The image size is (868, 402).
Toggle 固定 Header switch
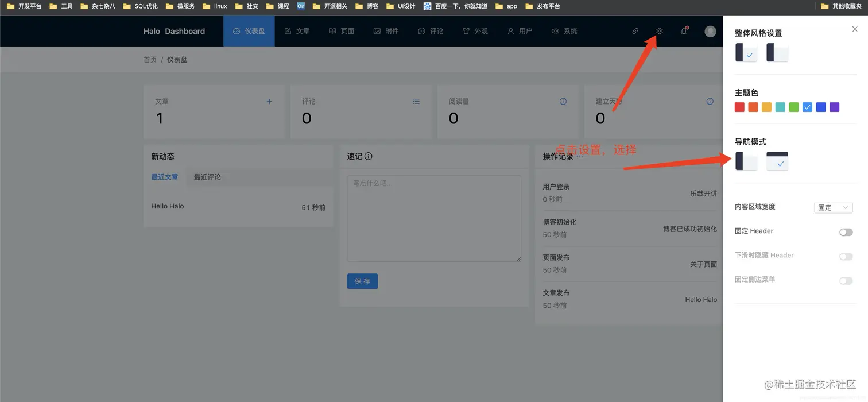(846, 232)
